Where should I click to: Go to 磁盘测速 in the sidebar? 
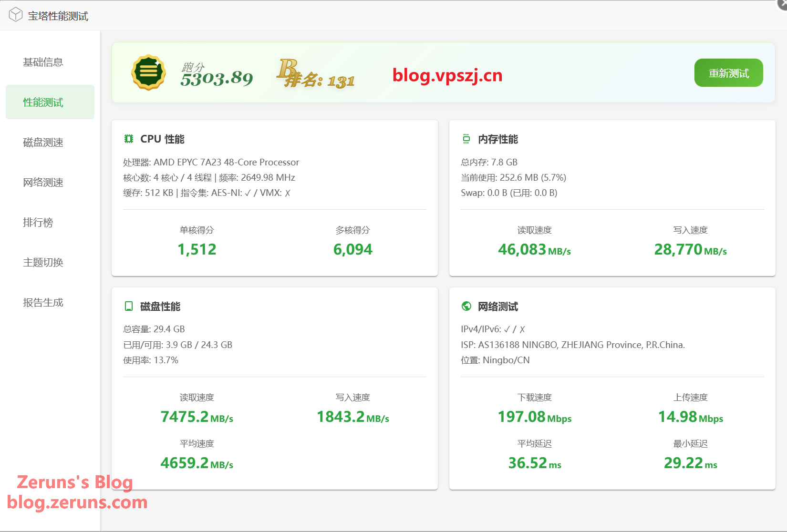43,142
